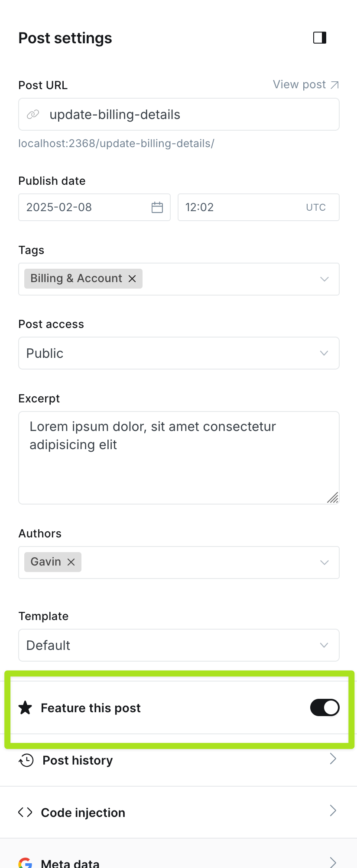This screenshot has height=868, width=357.
Task: Click the publish time 12:02 field
Action: [x=238, y=207]
